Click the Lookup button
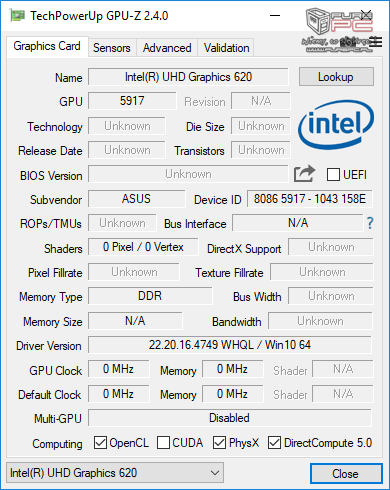Viewport: 390px width, 490px height. [336, 77]
